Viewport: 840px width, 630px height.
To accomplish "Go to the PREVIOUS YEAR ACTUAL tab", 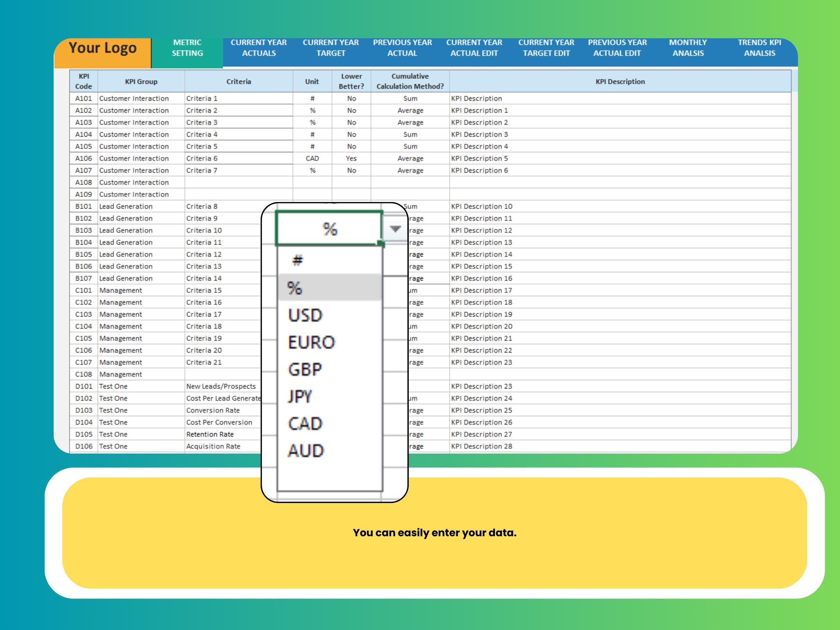I will [x=402, y=48].
